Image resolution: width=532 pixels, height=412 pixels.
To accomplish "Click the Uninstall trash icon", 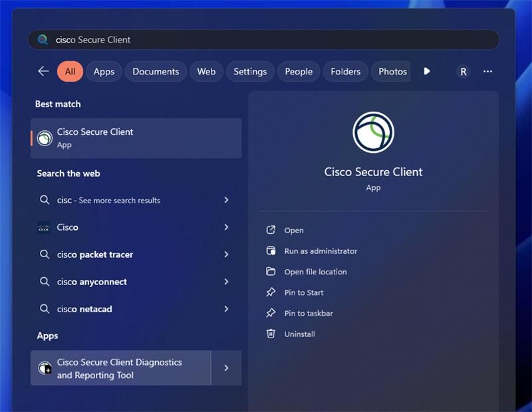I will [x=271, y=334].
